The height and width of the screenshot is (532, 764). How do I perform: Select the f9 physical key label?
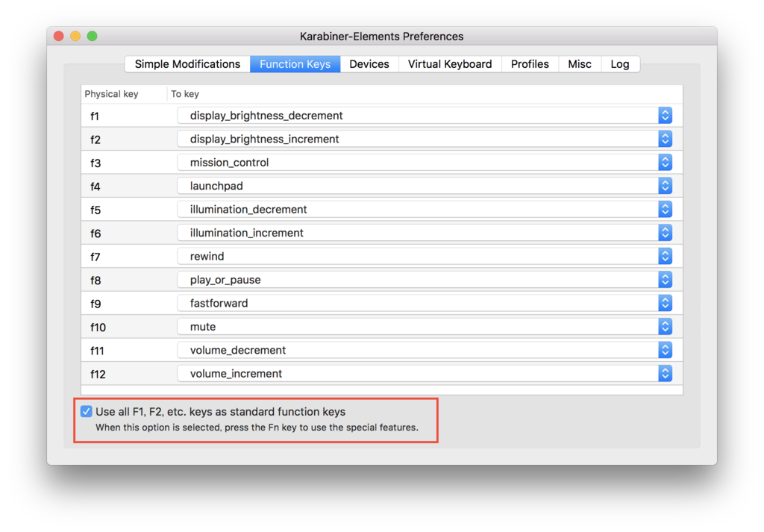95,304
